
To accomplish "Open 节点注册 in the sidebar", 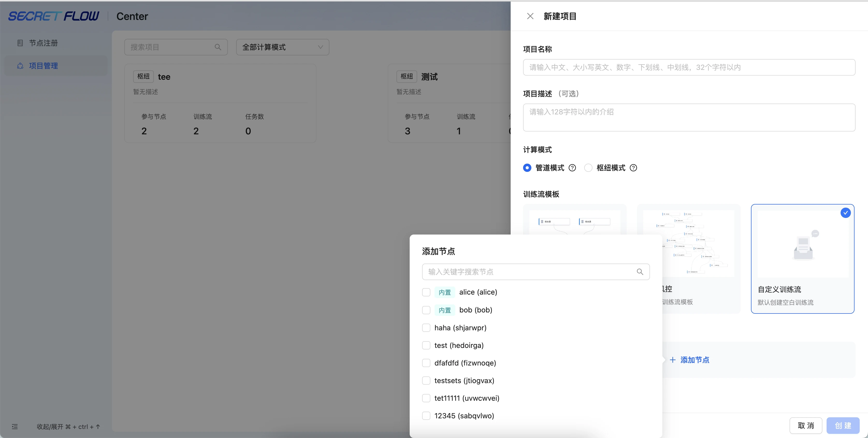I will point(56,43).
